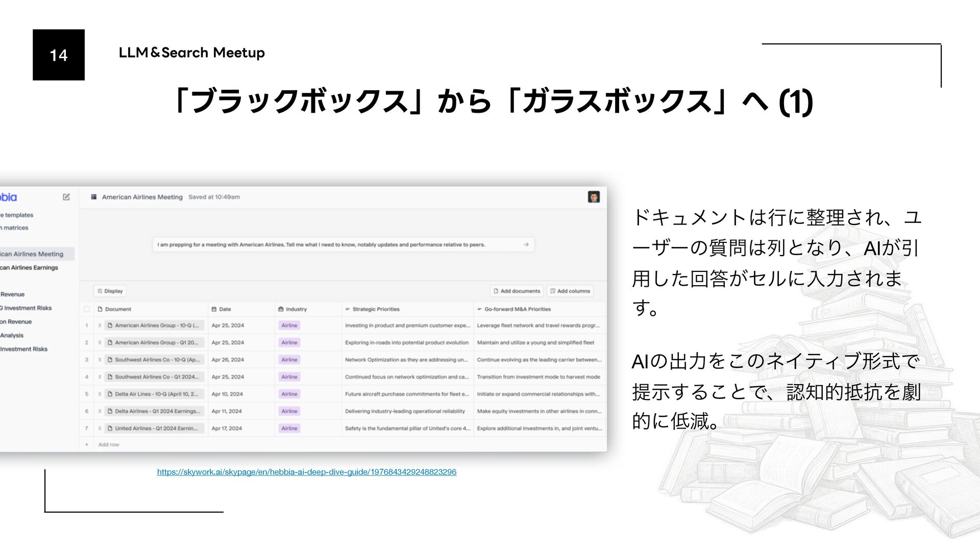Click the submit arrow in the prompt box
This screenshot has width=980, height=551.
tap(526, 245)
